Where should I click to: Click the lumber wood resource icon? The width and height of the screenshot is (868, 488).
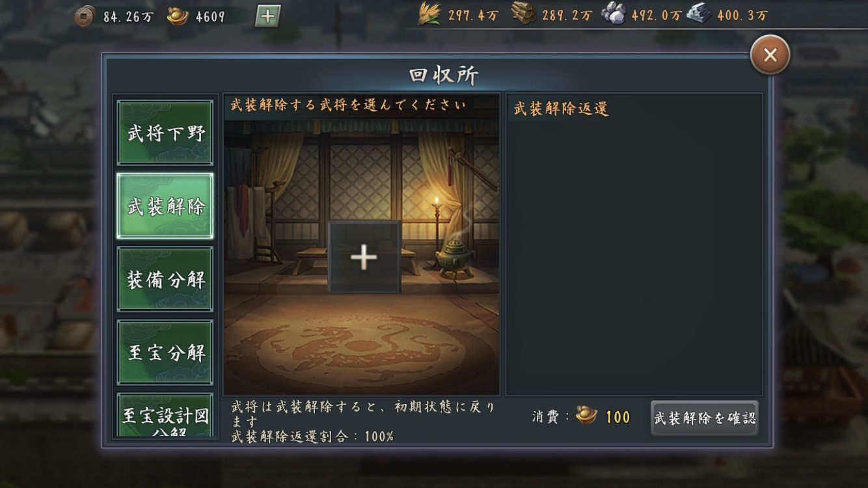(x=523, y=14)
